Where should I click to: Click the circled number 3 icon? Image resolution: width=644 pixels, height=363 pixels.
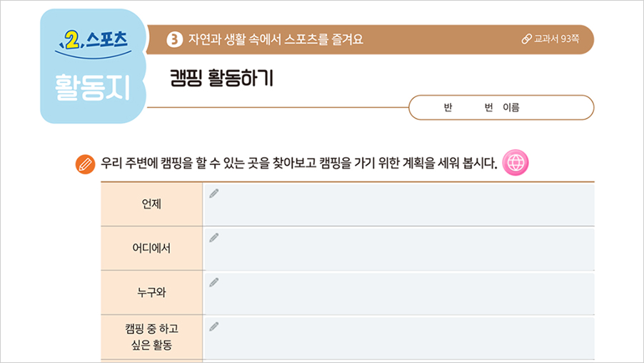pyautogui.click(x=173, y=39)
